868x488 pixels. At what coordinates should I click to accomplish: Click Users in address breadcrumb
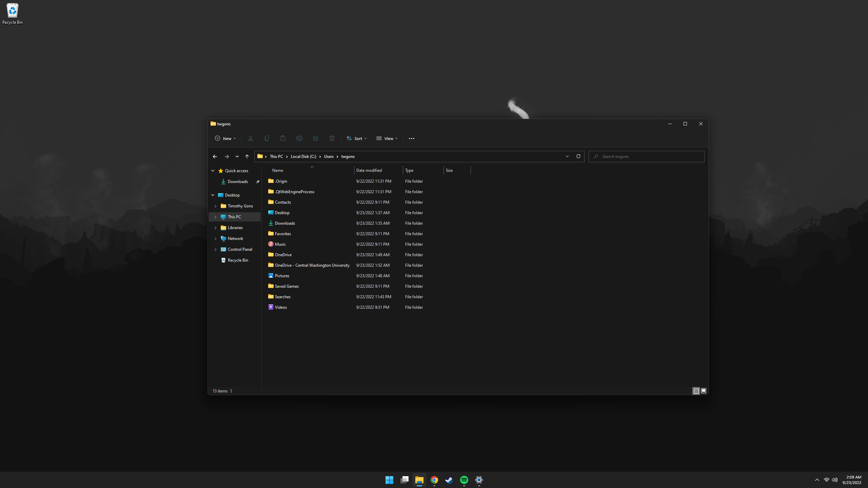[329, 157]
